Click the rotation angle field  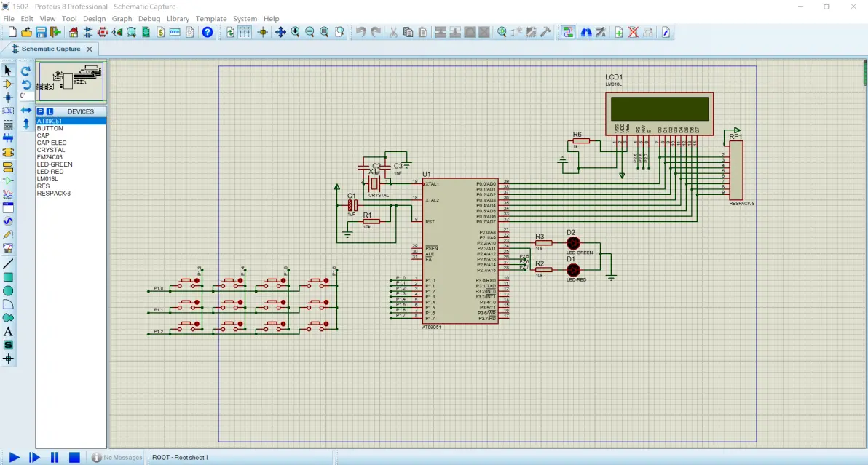pos(25,95)
